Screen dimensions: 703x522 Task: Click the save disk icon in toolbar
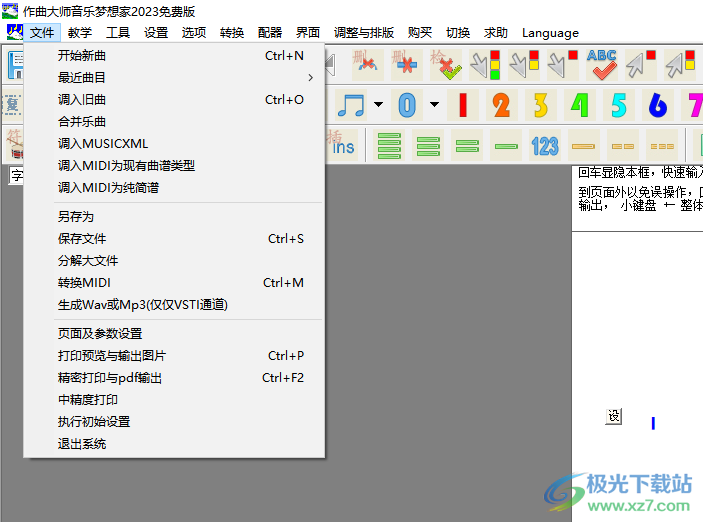pyautogui.click(x=16, y=65)
